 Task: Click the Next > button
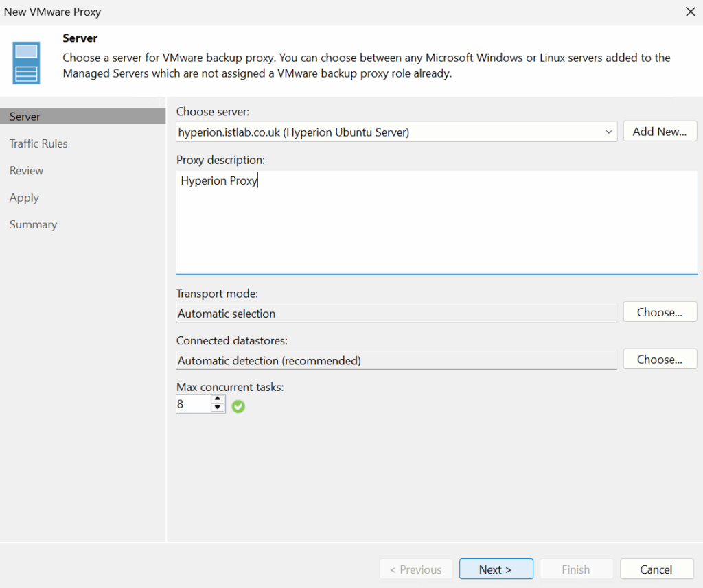coord(496,569)
